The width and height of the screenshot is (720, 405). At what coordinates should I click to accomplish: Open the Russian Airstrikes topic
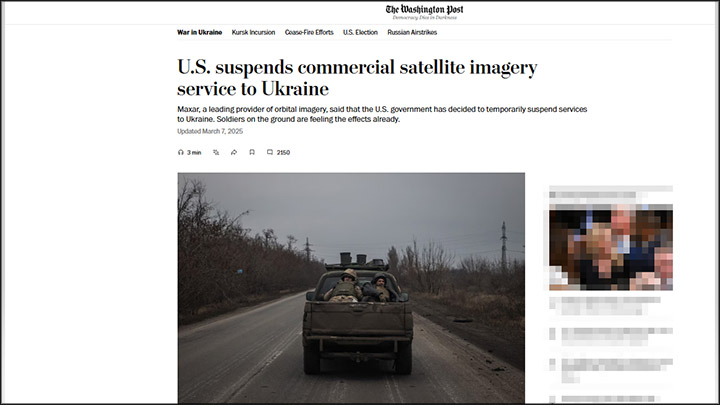(x=412, y=33)
